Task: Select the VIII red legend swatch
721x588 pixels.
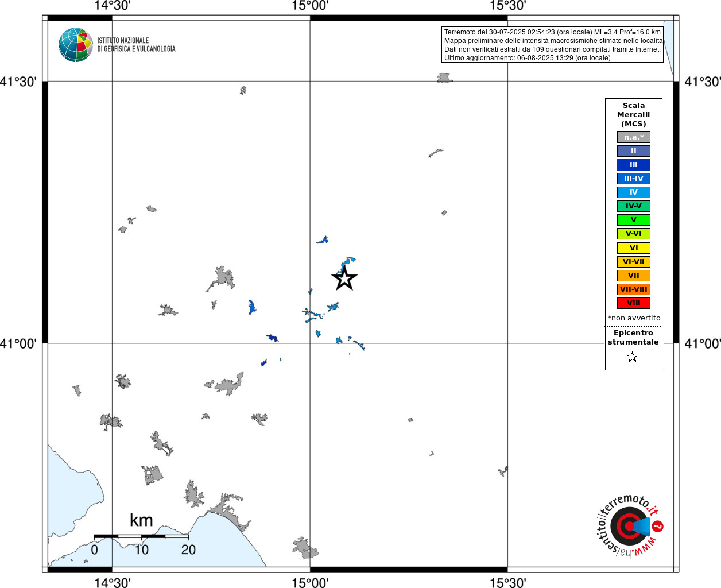Action: (634, 303)
